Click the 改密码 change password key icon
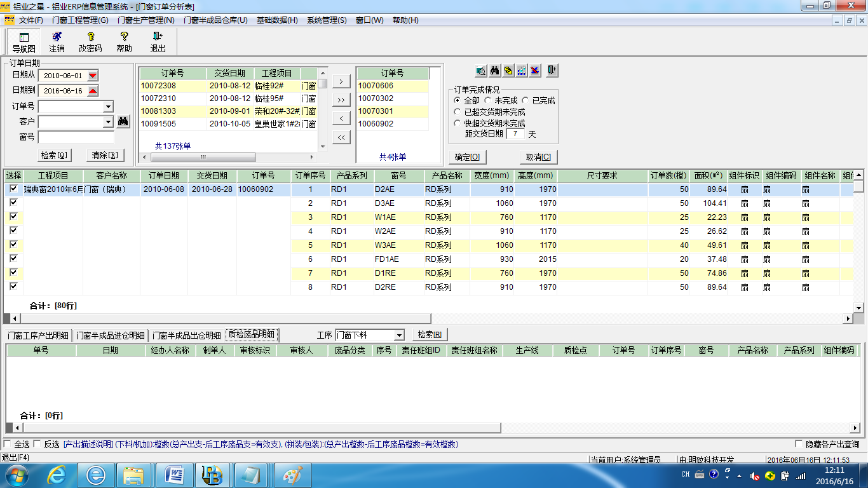The height and width of the screenshot is (488, 868). tap(90, 42)
